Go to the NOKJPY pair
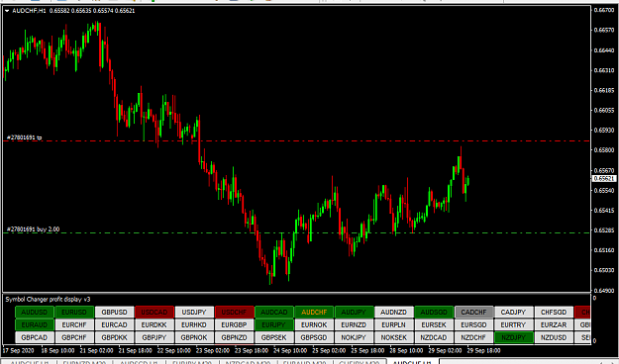The height and width of the screenshot is (364, 619). tap(355, 337)
